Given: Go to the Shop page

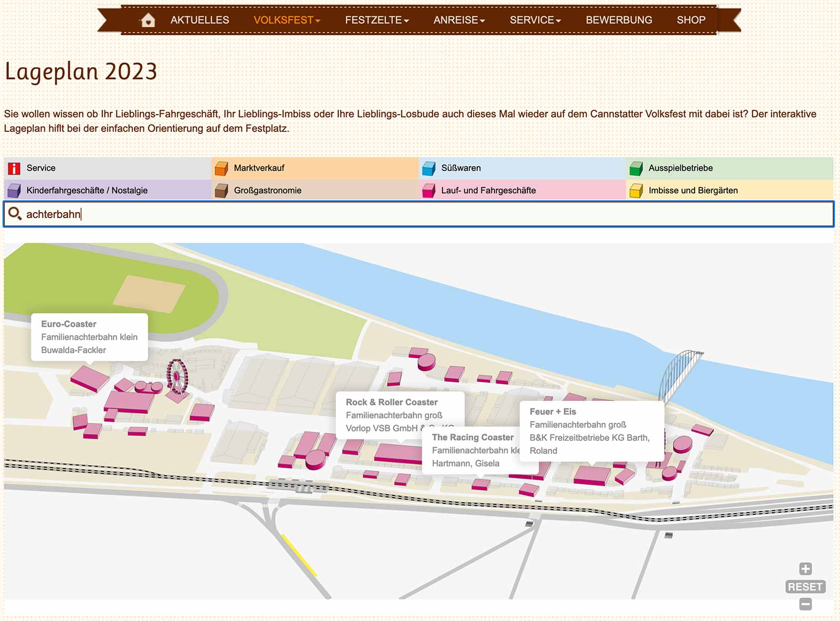Looking at the screenshot, I should point(690,20).
